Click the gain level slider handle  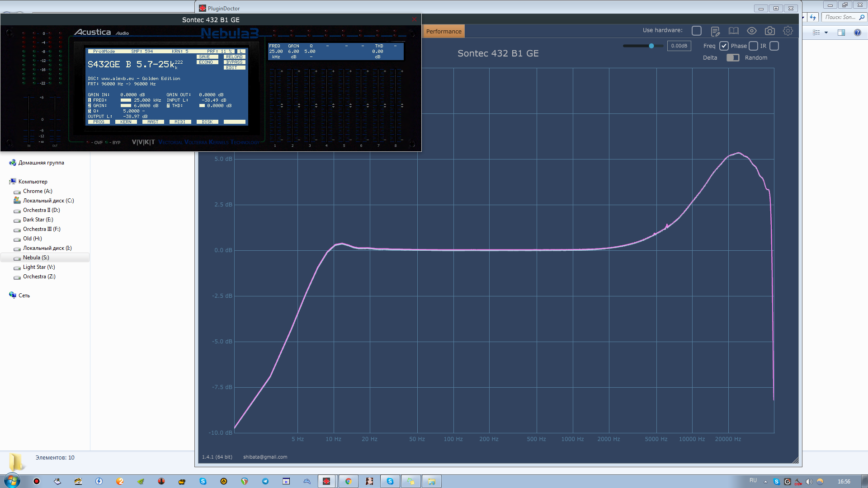pos(651,46)
